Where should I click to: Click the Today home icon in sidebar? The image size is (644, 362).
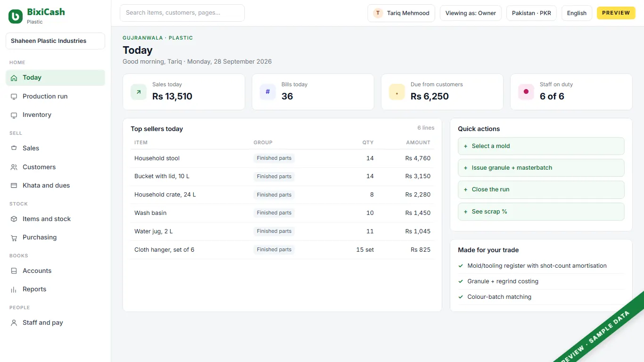(14, 78)
